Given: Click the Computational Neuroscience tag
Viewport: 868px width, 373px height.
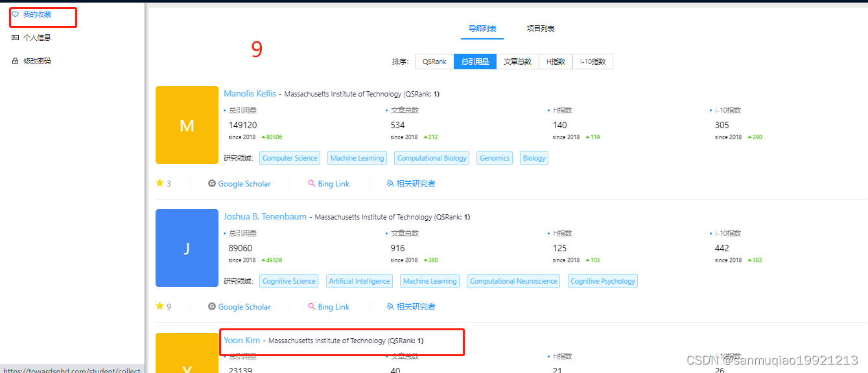Looking at the screenshot, I should (513, 281).
